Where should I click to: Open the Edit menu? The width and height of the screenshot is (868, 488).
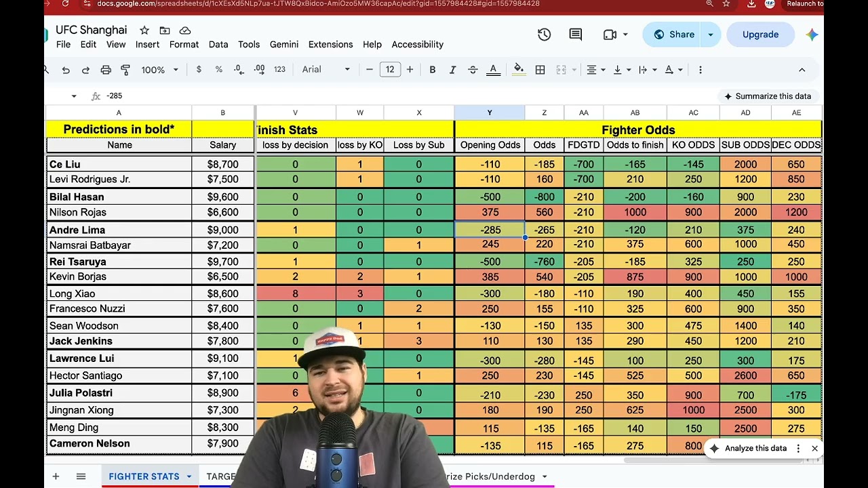click(x=88, y=45)
